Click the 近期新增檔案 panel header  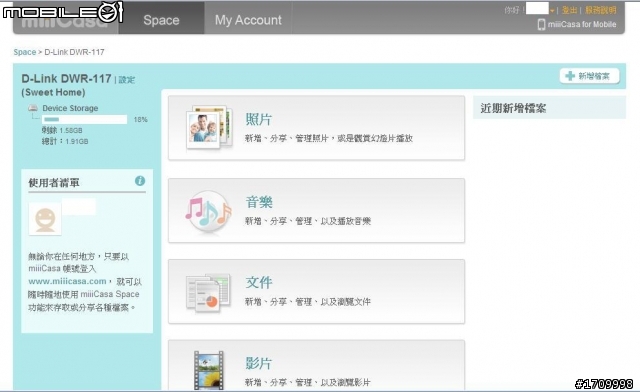click(x=549, y=108)
